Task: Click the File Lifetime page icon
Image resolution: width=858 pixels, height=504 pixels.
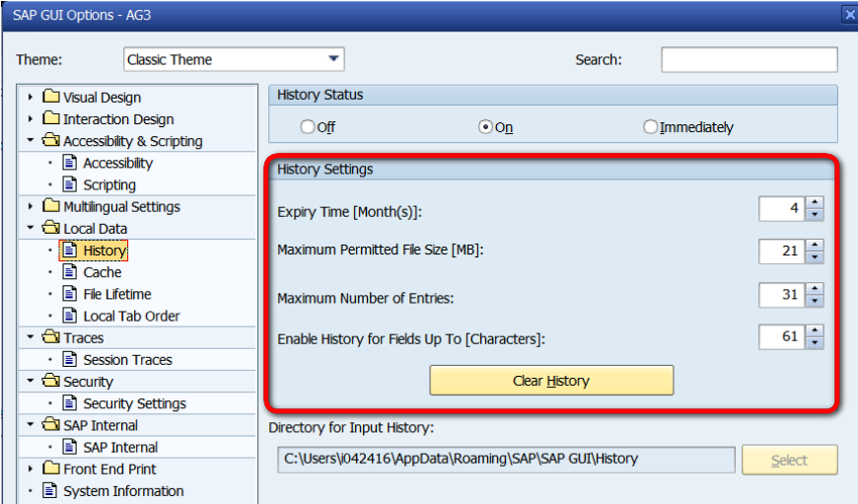Action: coord(69,293)
